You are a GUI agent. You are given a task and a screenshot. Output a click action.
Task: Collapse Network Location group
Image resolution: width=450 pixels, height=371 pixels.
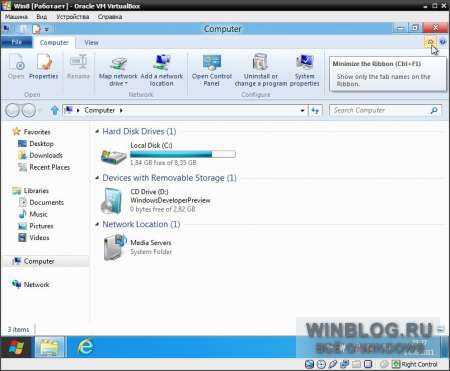coord(97,224)
